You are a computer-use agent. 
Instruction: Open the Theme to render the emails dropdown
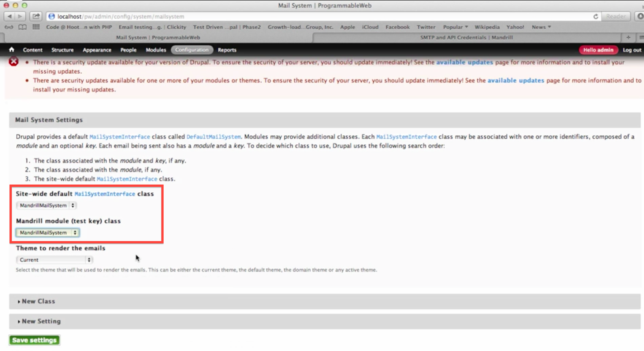click(54, 260)
